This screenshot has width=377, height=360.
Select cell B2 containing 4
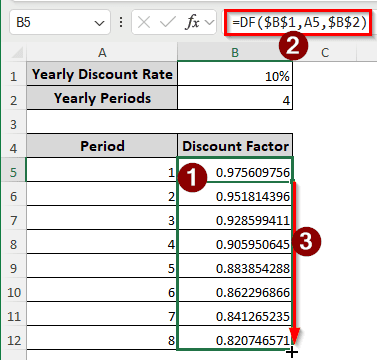[235, 98]
